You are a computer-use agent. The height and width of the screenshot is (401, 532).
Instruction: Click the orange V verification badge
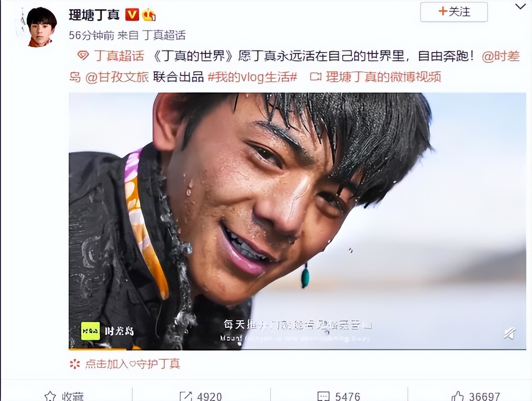[x=132, y=15]
